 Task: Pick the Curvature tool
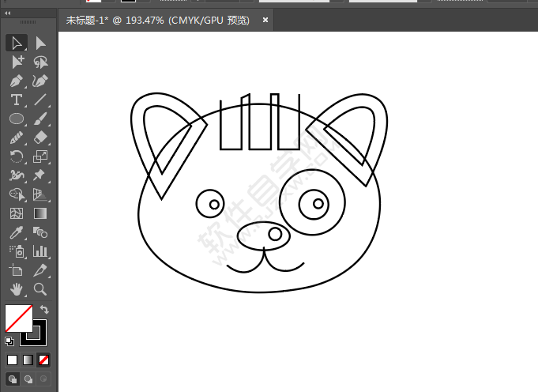40,81
